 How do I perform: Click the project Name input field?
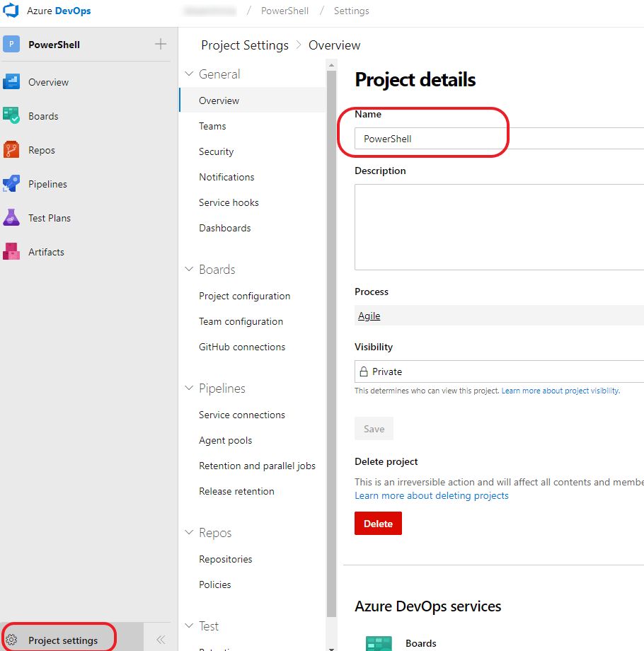point(499,139)
